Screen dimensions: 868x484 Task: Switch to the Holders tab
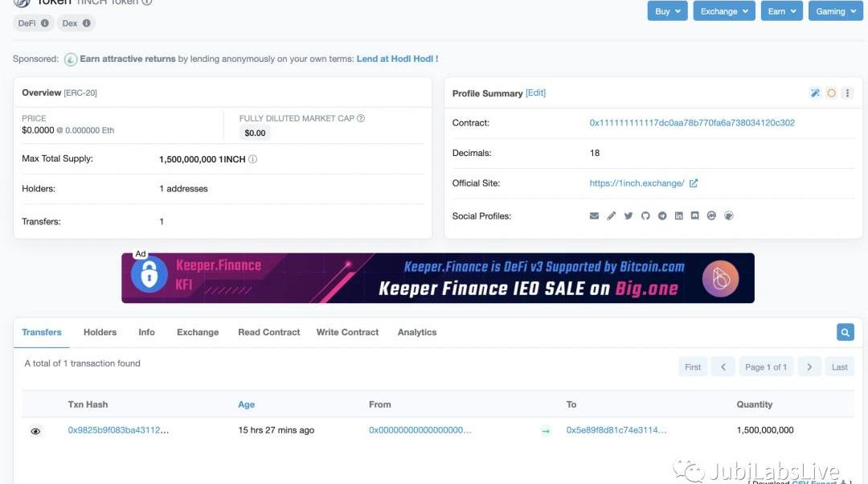pos(100,332)
